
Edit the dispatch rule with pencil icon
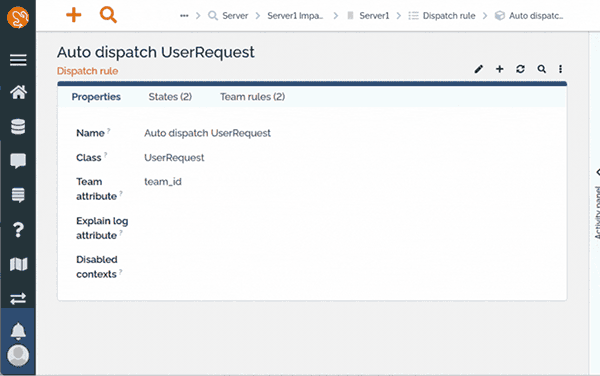point(479,69)
